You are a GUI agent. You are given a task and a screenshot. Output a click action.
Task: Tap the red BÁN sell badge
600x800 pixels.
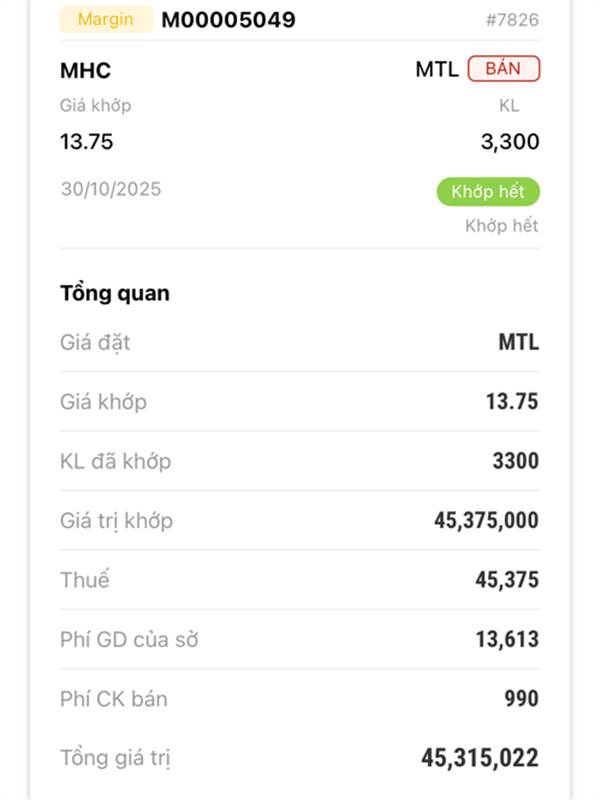pyautogui.click(x=503, y=69)
